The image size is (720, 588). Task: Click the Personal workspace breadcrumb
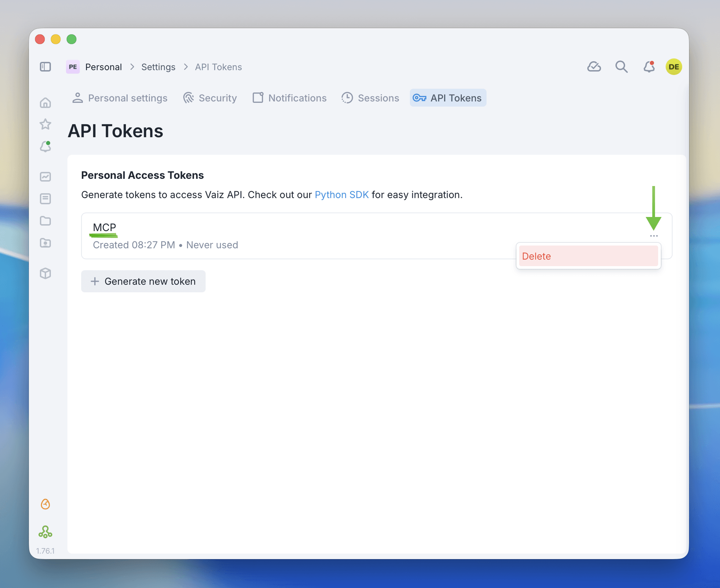point(103,67)
